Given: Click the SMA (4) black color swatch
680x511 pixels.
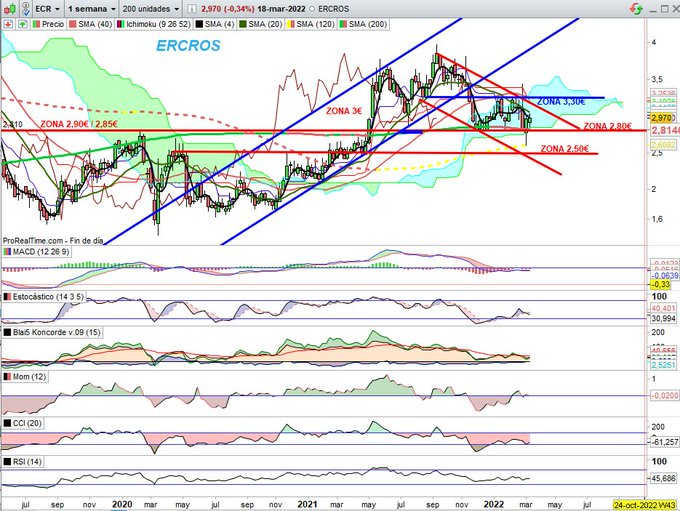Looking at the screenshot, I should 199,24.
